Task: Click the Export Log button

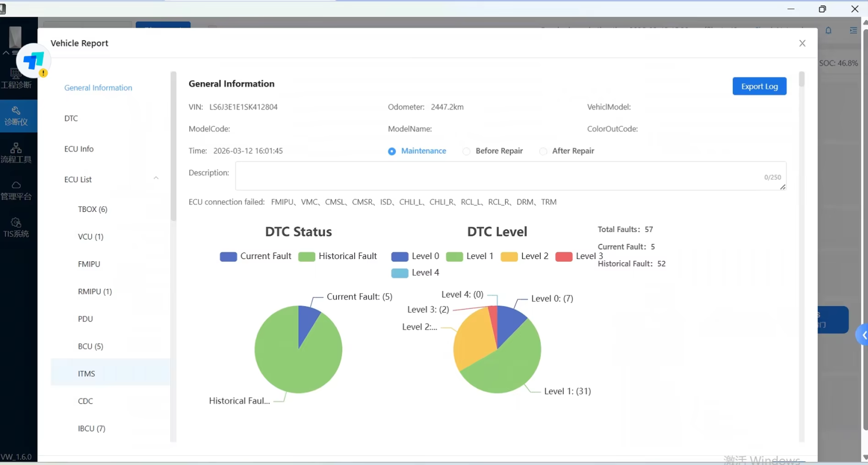Action: coord(759,87)
